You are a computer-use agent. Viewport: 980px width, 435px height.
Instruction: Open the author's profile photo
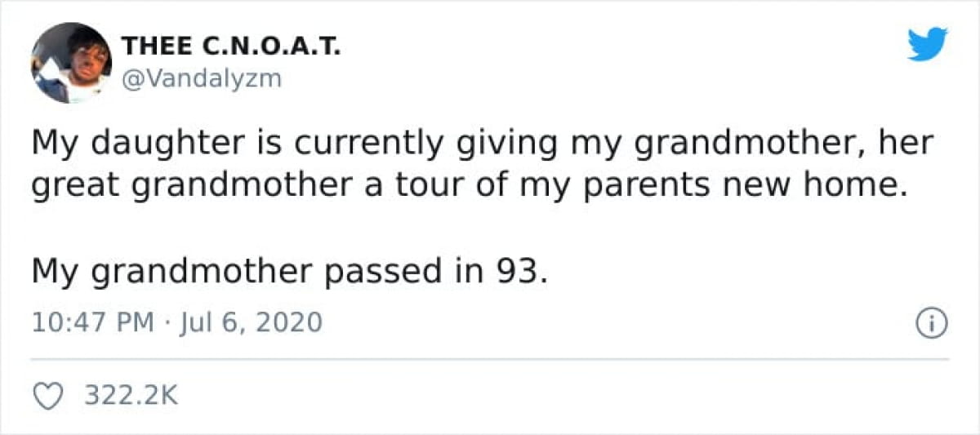tap(71, 63)
